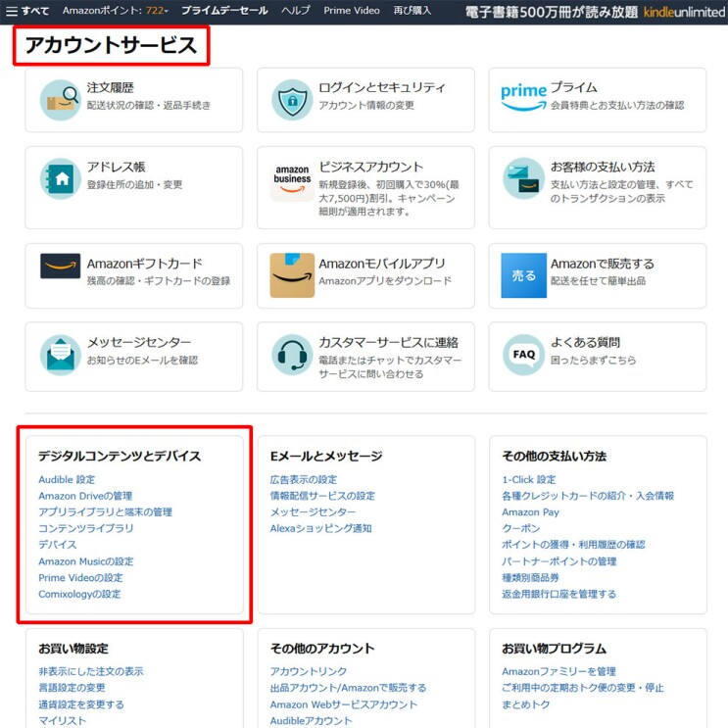Click the amazon business logo
This screenshot has height=728, width=728.
pyautogui.click(x=292, y=179)
